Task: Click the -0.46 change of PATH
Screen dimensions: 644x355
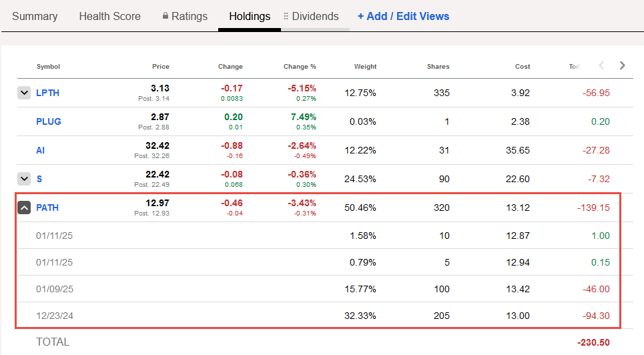Action: click(x=232, y=204)
